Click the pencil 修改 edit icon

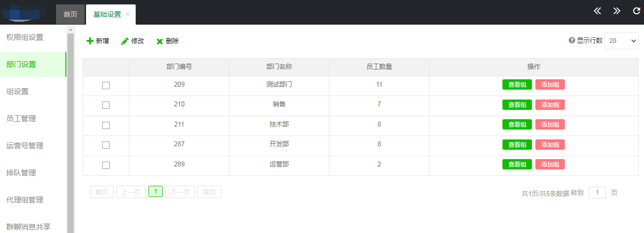click(x=125, y=41)
